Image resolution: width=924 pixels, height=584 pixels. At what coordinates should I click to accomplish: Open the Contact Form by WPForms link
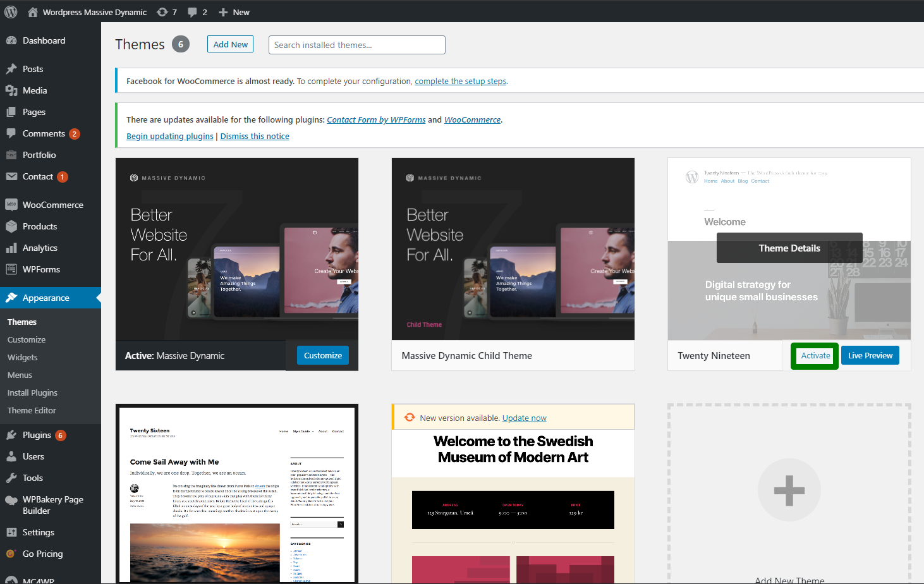coord(376,119)
